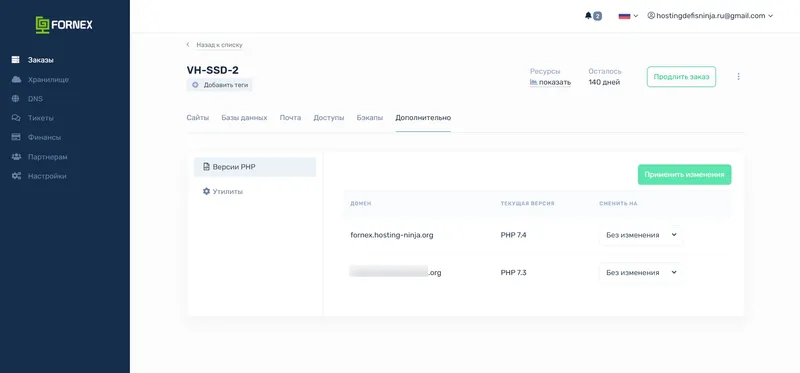Image resolution: width=800 pixels, height=373 pixels.
Task: Select Утилиты in the side panel
Action: [255, 191]
